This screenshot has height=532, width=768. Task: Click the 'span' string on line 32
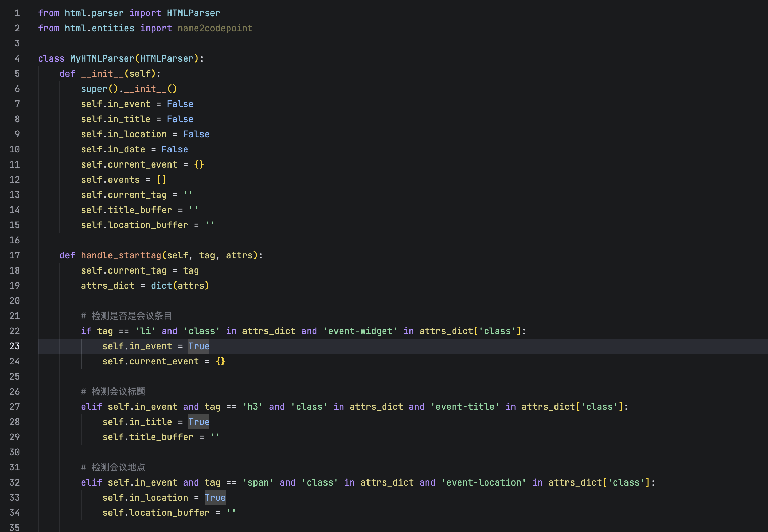[x=258, y=482]
